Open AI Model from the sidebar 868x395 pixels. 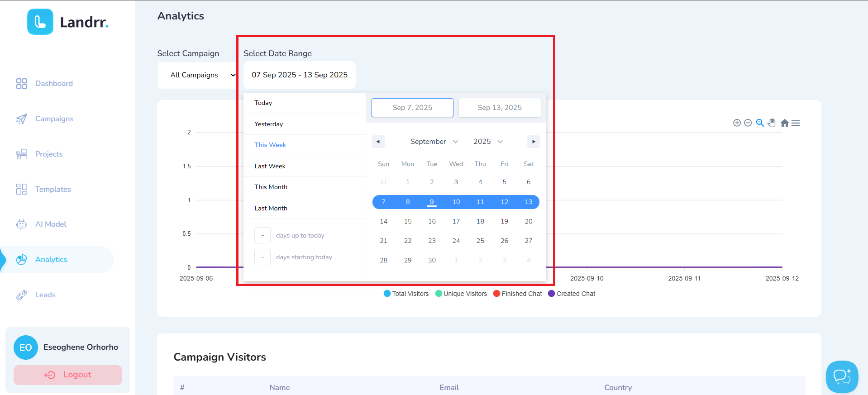coord(51,224)
